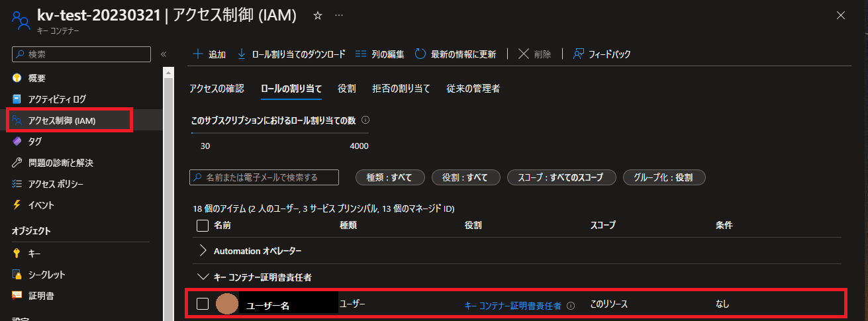Image resolution: width=868 pixels, height=321 pixels.
Task: Open the キー コンテナー証明書責任者 role link
Action: (x=513, y=305)
